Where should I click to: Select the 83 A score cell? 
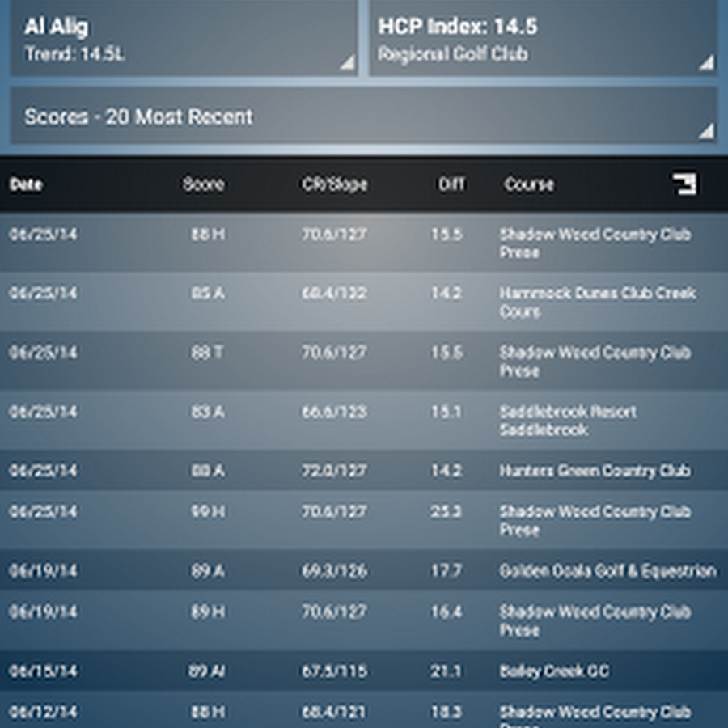point(208,412)
